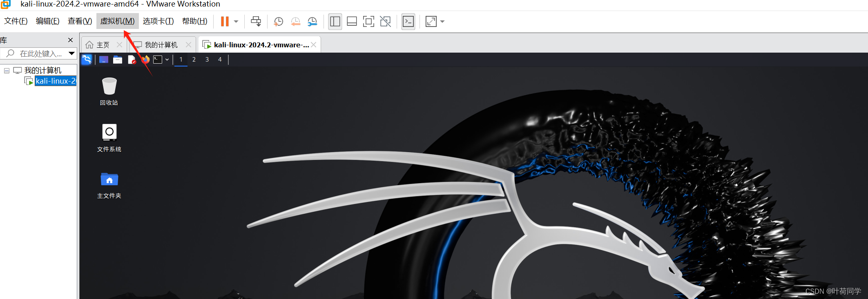The image size is (868, 299).
Task: Switch to Kali workspace 2
Action: (x=194, y=60)
